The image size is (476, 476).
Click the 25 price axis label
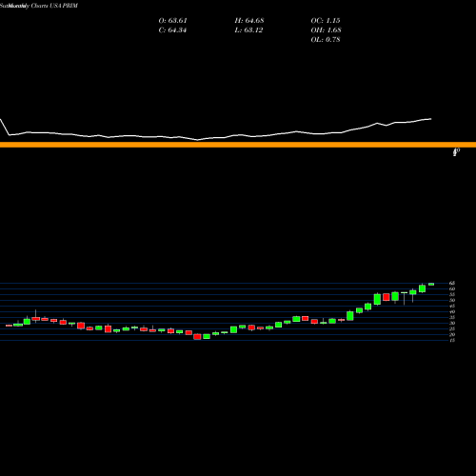[452, 328]
